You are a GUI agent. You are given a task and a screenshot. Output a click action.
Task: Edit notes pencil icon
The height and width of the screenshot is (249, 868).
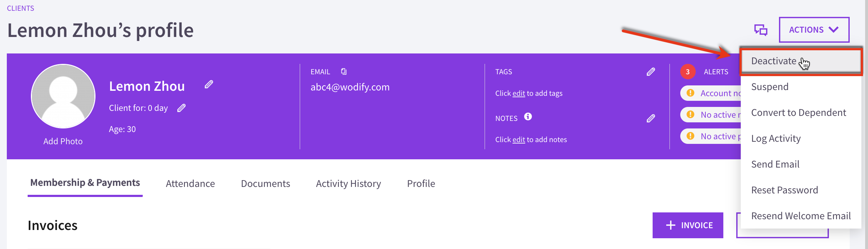[651, 118]
